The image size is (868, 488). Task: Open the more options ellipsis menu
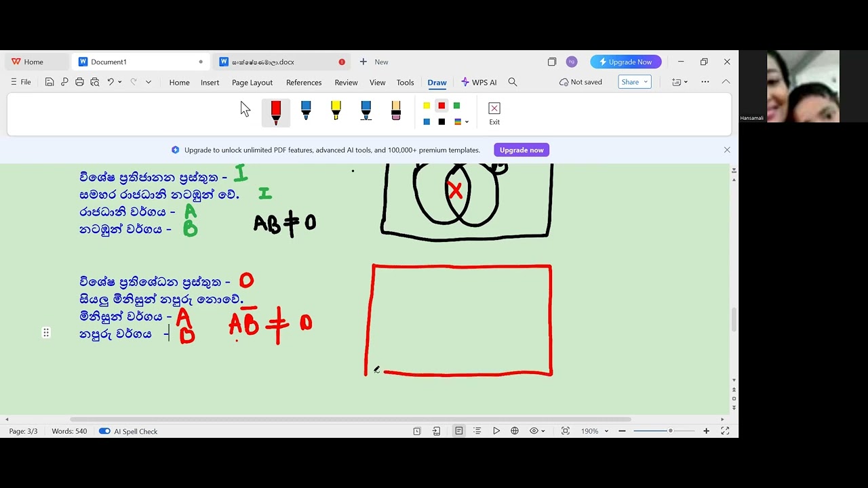[x=705, y=82]
